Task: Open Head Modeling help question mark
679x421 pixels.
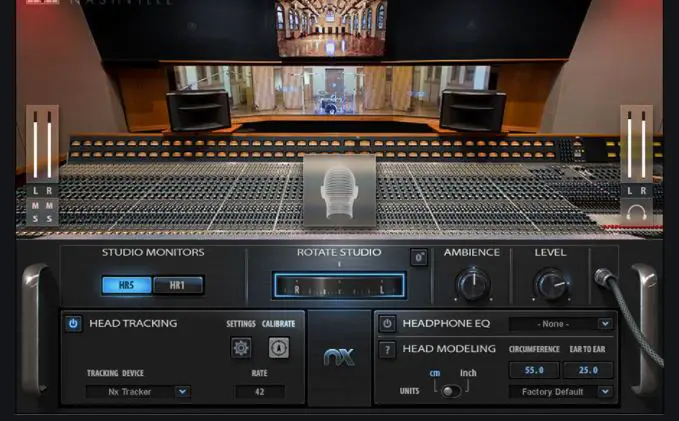Action: click(x=387, y=349)
